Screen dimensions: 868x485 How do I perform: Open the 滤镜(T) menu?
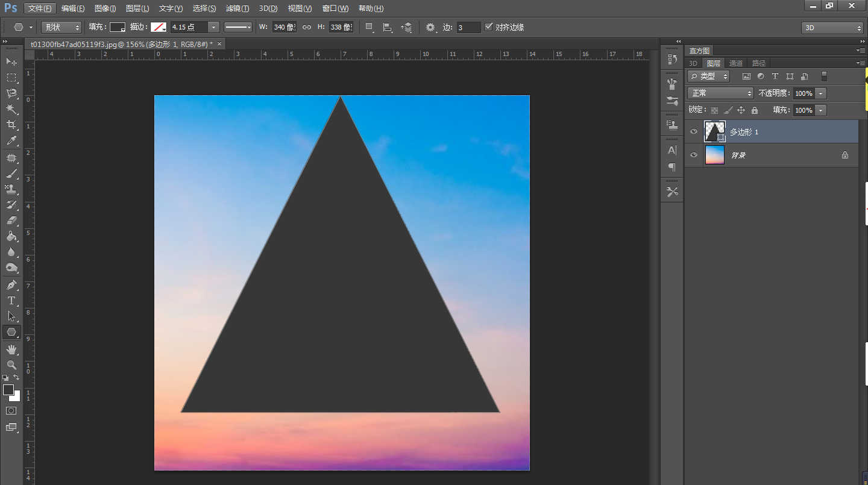coord(237,8)
